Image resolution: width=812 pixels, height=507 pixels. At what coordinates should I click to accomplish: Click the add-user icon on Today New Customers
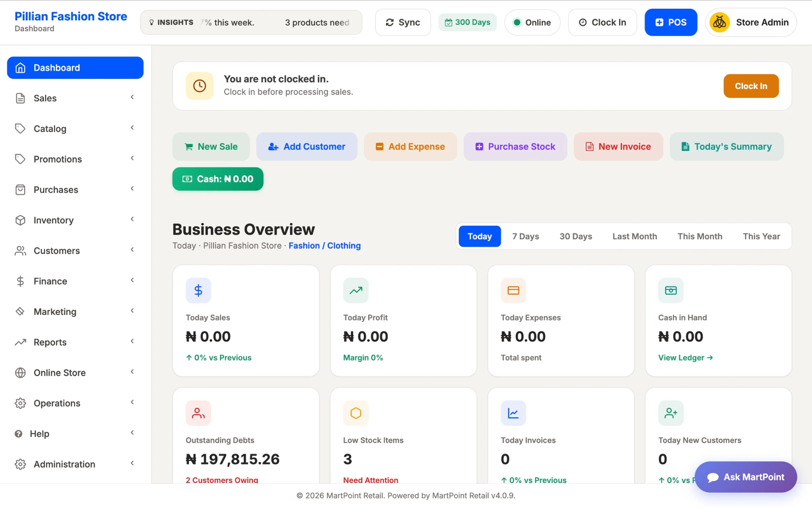pyautogui.click(x=671, y=413)
